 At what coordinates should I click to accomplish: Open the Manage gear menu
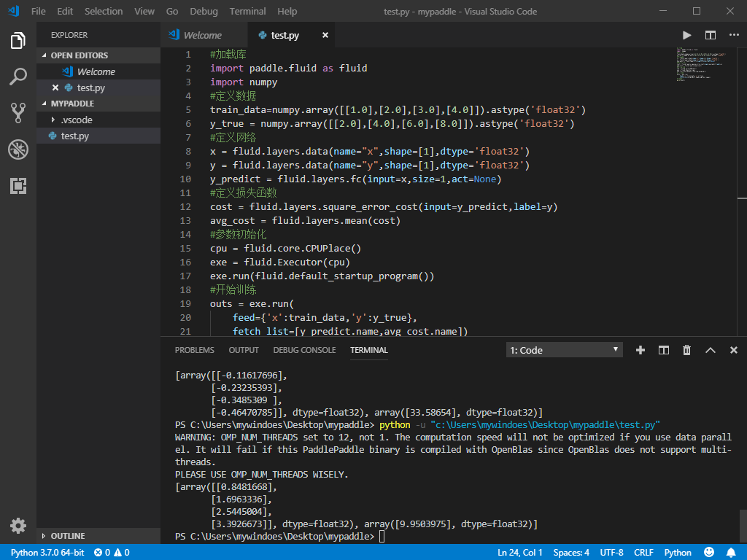18,526
